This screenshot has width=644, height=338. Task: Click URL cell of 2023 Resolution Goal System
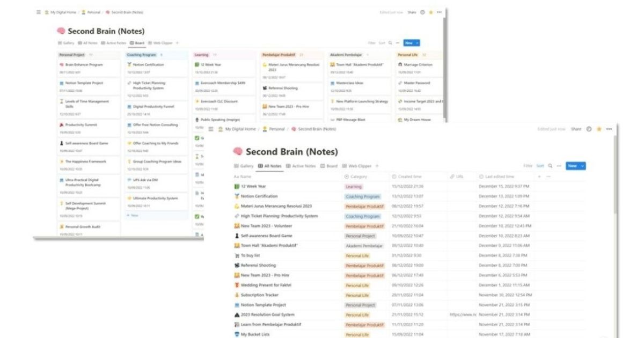tap(463, 314)
